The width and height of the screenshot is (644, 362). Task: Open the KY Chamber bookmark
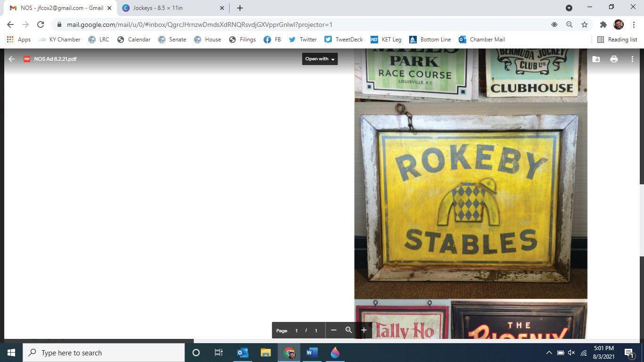[59, 40]
